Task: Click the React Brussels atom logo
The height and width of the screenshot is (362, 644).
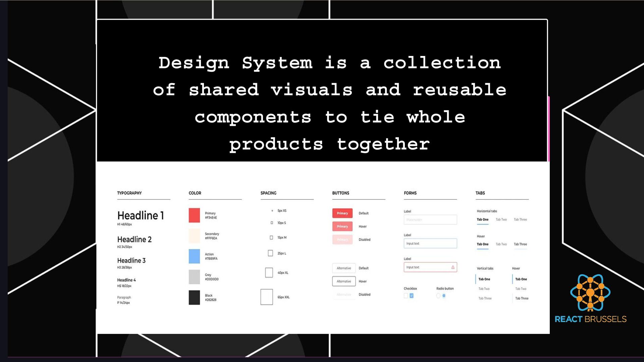Action: tap(590, 293)
